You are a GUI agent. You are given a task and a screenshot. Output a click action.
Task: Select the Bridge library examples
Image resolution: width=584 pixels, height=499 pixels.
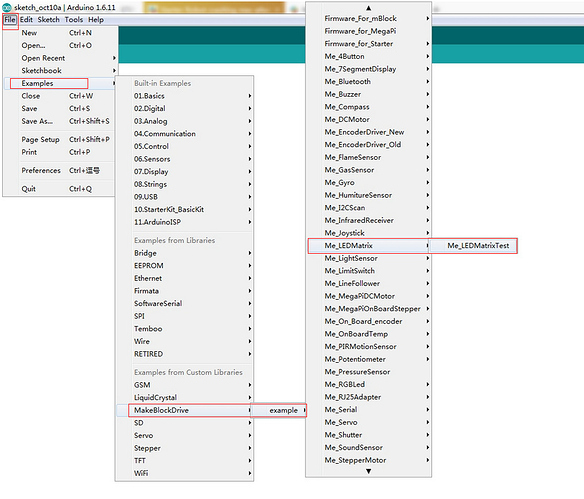point(185,253)
